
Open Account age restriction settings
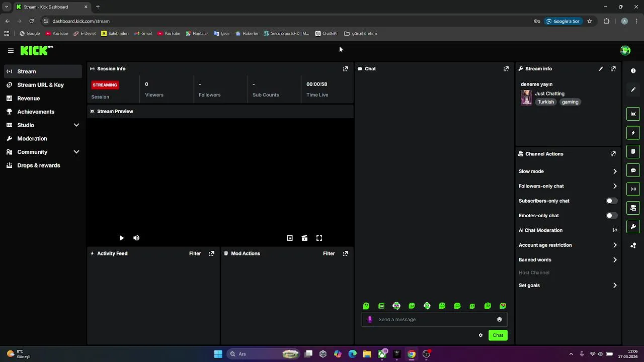point(568,245)
